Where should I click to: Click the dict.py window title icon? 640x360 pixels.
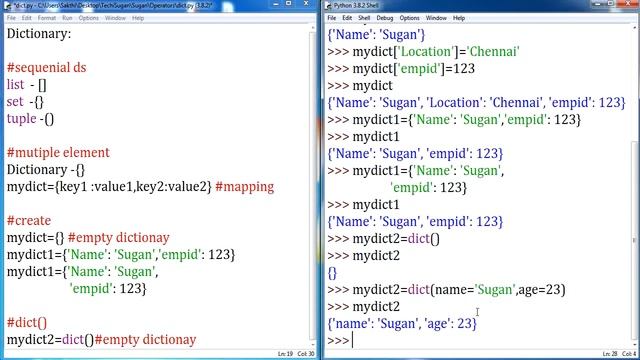coord(8,6)
